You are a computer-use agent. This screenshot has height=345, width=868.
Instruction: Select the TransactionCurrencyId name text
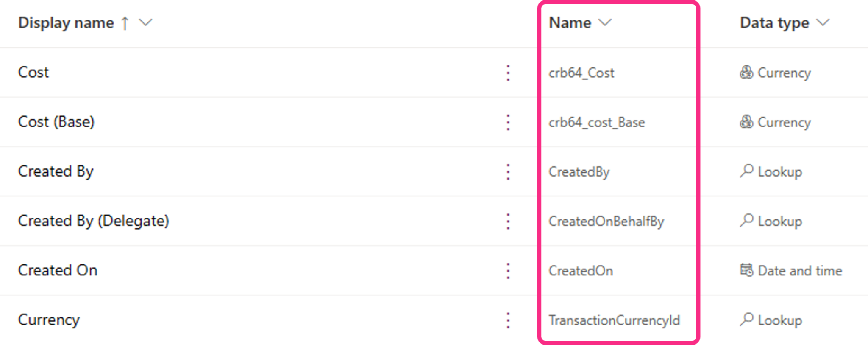(615, 320)
